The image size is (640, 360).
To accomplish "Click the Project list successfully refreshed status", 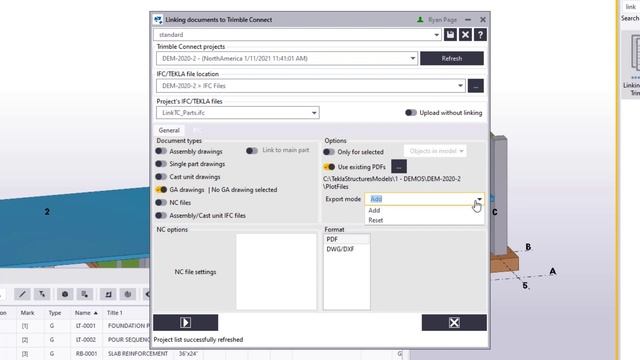I will 198,340.
